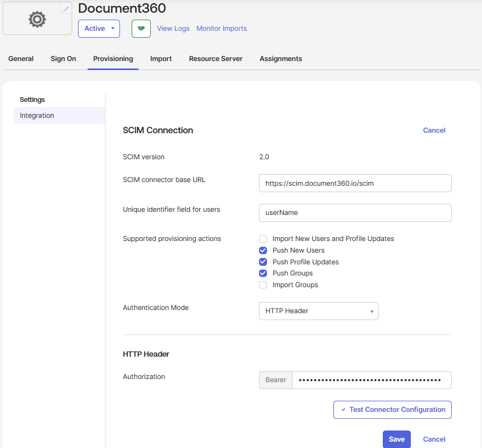Viewport: 482px width, 448px height.
Task: Click the HTTP Header section heading
Action: point(145,354)
